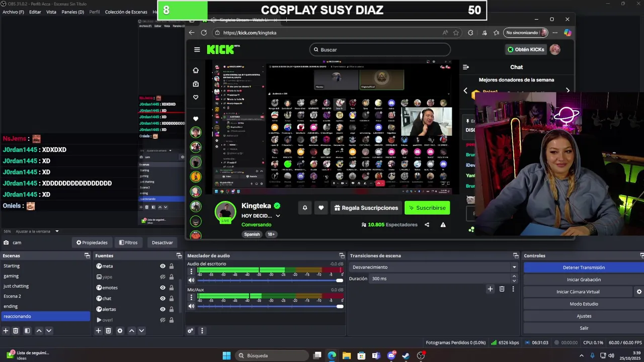Hide the alertas source
644x362 pixels.
pos(163,309)
